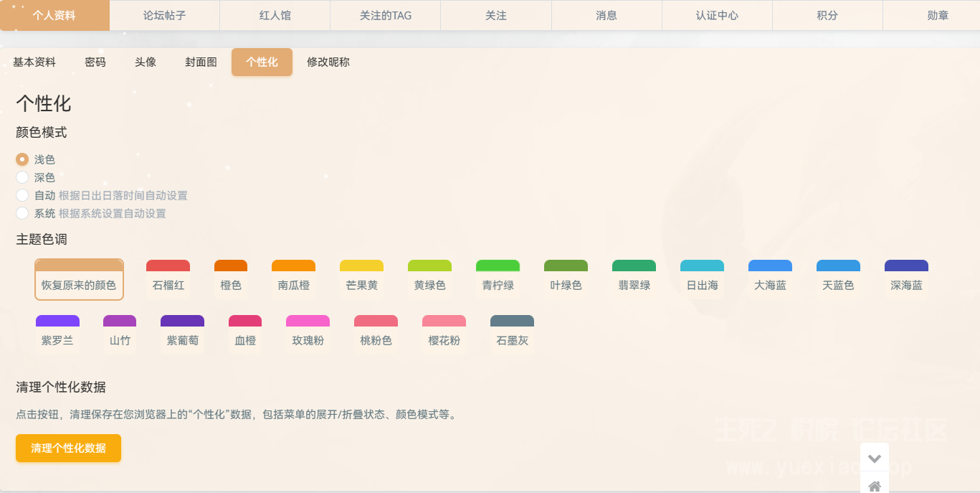This screenshot has height=493, width=980.
Task: Select the 浅色 color mode radio button
Action: (x=22, y=159)
